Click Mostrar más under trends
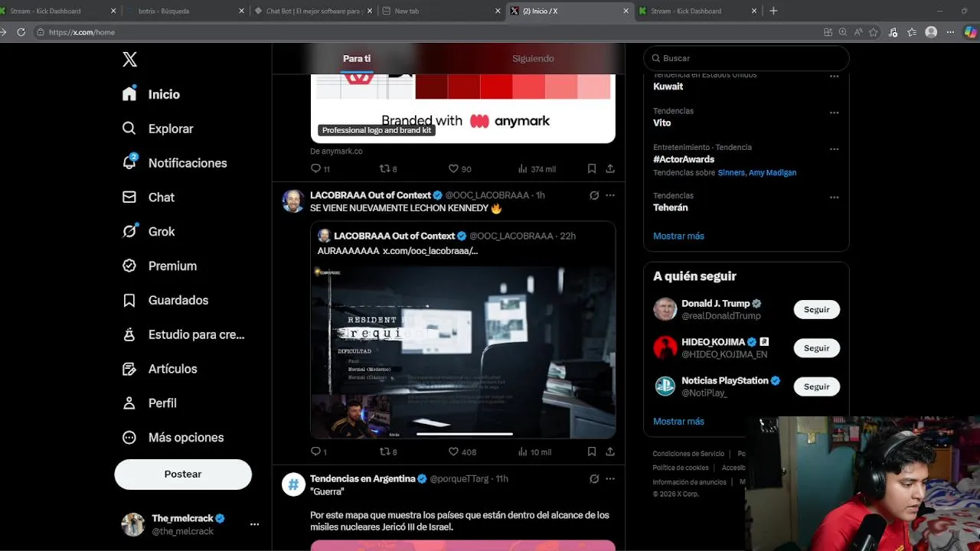This screenshot has width=980, height=551. pyautogui.click(x=678, y=236)
